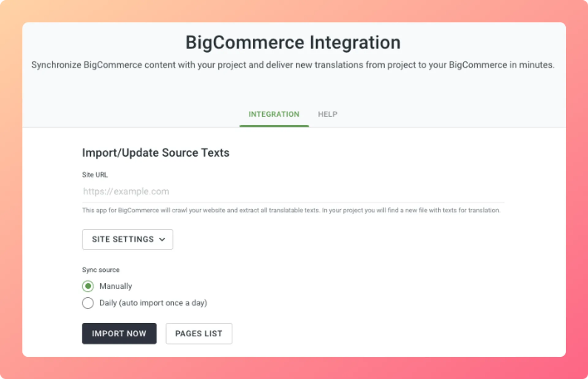Open the Pages List button
Viewport: 588px width, 379px height.
199,333
